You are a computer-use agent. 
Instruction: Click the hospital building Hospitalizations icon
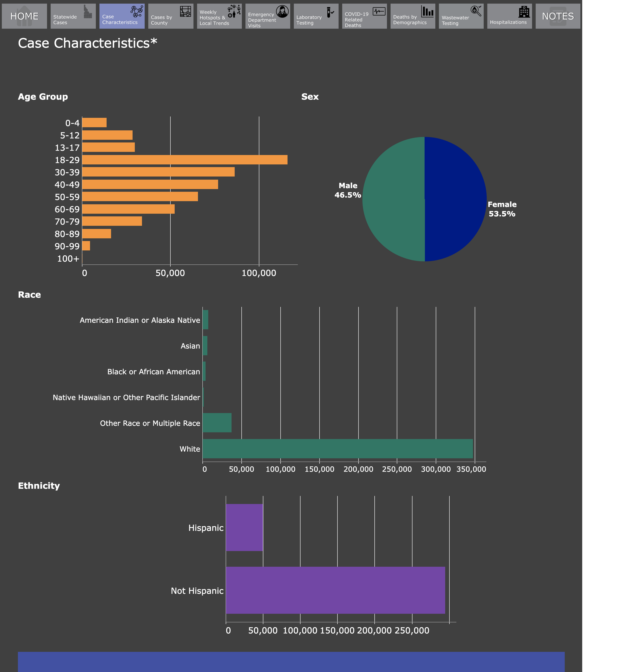524,12
